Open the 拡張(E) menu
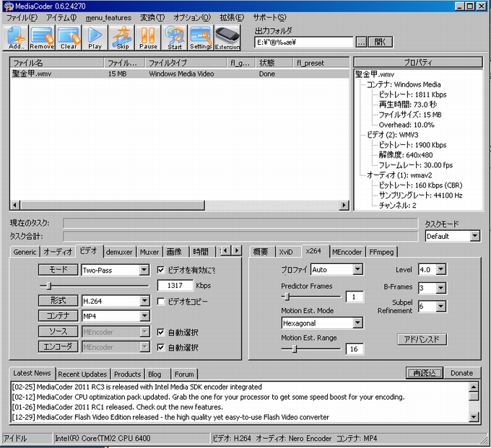 [x=232, y=17]
